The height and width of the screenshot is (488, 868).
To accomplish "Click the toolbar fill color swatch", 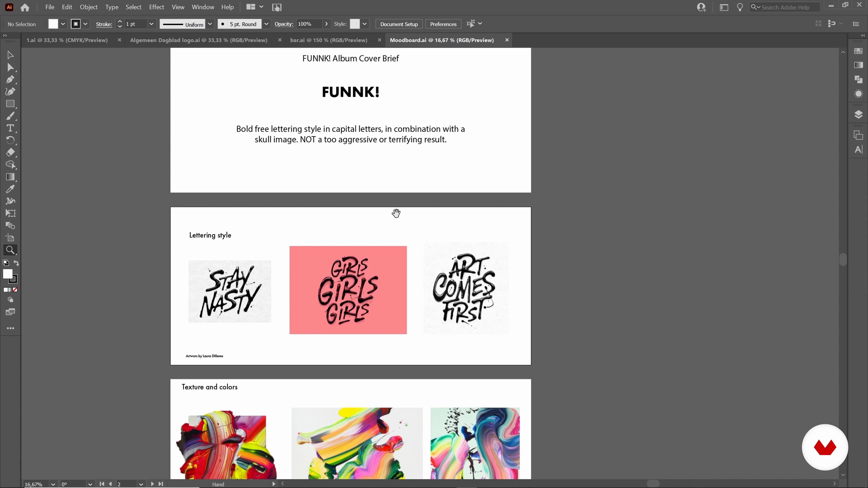I will 7,274.
